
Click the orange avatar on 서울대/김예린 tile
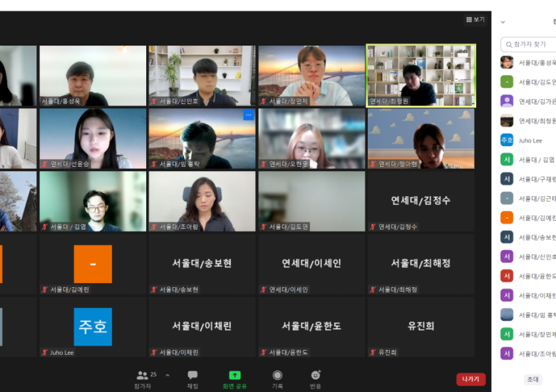tap(93, 264)
